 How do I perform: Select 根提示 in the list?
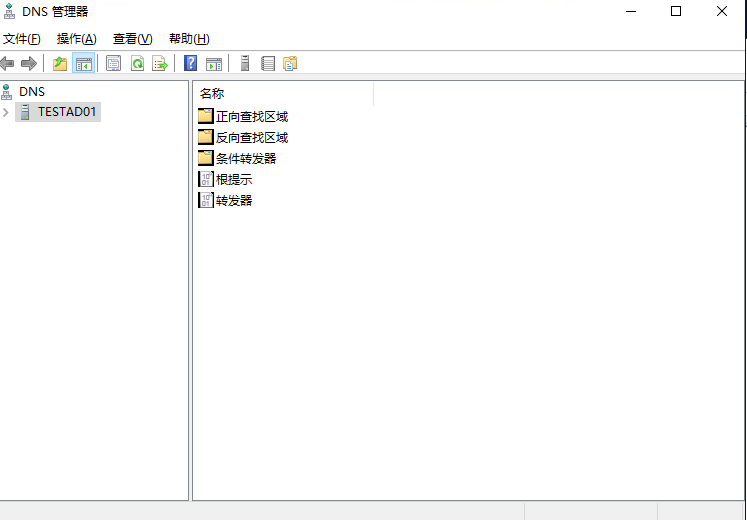point(233,180)
